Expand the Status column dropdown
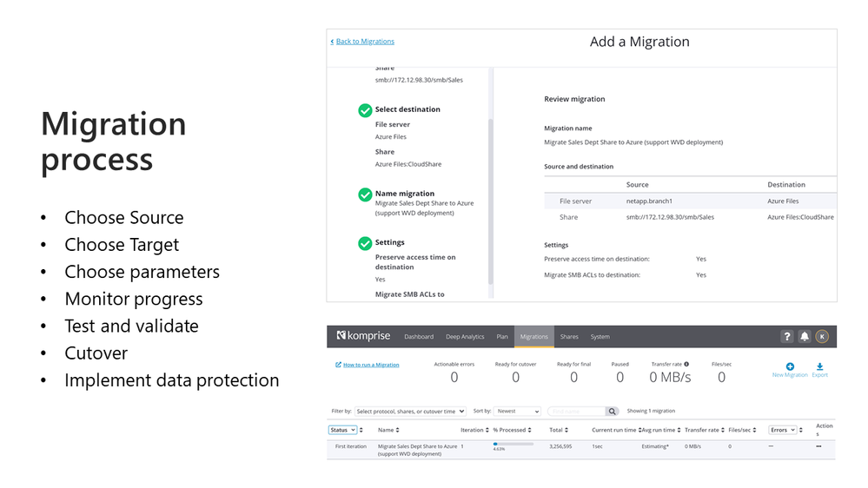 (342, 430)
